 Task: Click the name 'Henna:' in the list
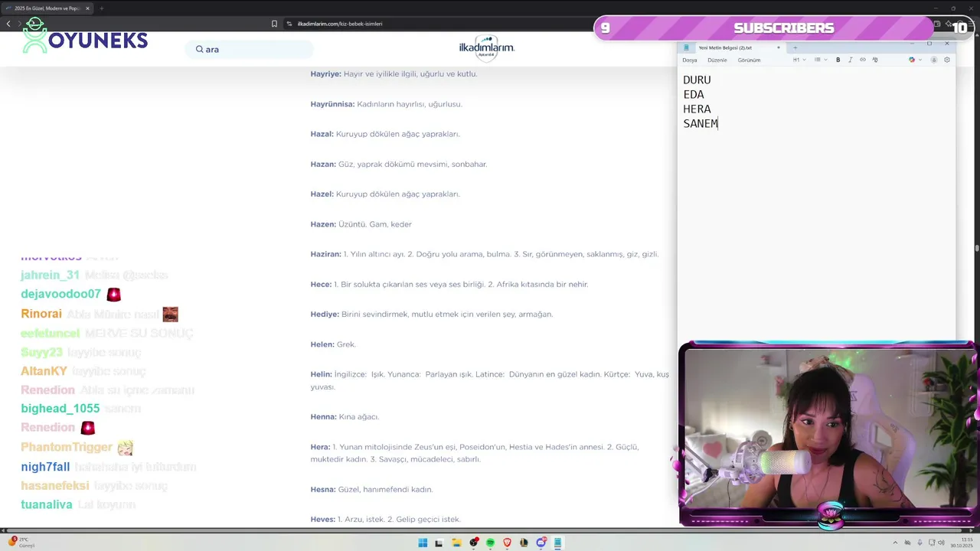click(x=323, y=417)
